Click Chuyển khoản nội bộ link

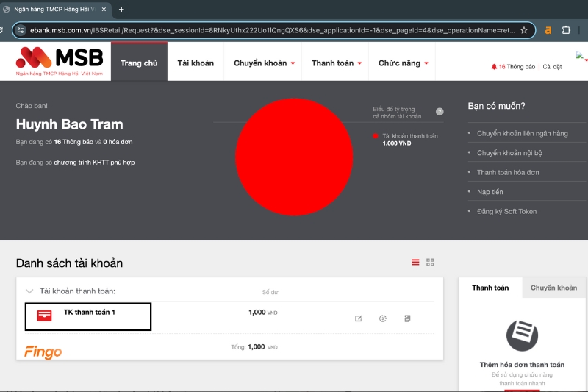(x=509, y=153)
